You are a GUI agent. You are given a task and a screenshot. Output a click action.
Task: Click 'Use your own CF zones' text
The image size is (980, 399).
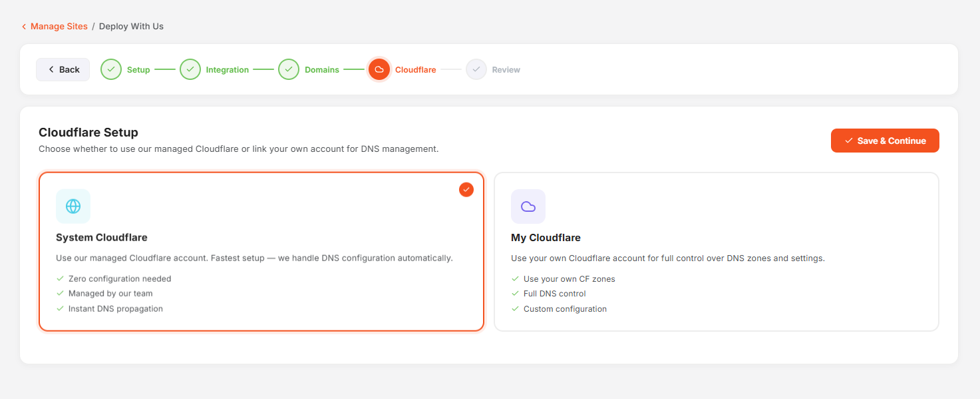[570, 278]
